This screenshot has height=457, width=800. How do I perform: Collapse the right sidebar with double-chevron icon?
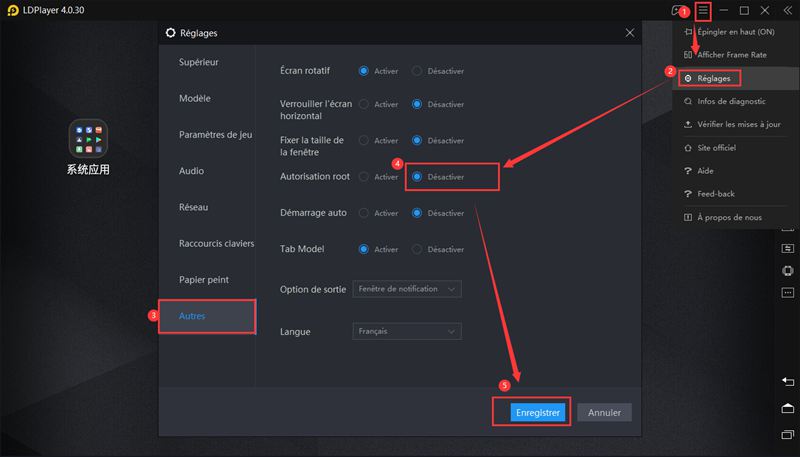787,10
